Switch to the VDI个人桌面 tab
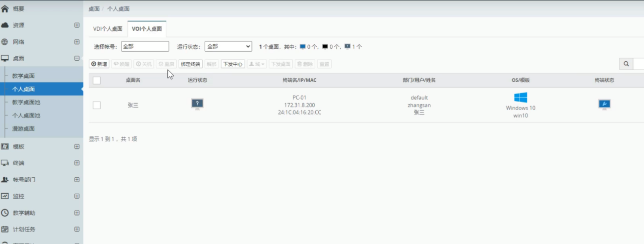 point(108,29)
